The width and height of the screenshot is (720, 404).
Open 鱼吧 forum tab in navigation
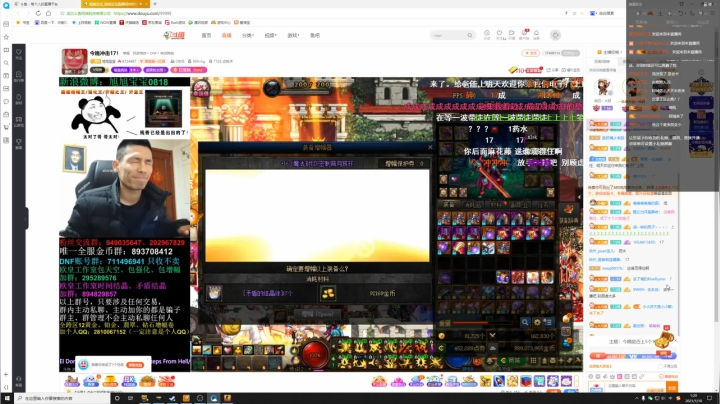point(315,35)
